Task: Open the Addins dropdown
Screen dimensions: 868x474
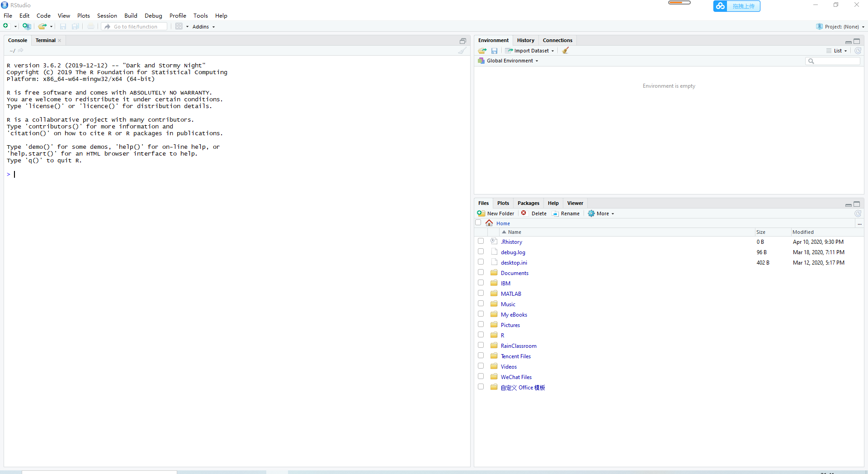Action: pos(203,27)
